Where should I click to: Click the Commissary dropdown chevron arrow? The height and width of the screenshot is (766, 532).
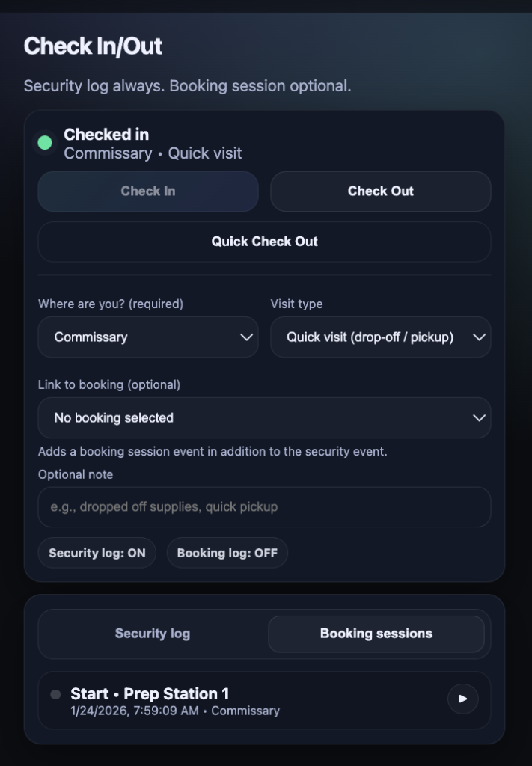[246, 337]
